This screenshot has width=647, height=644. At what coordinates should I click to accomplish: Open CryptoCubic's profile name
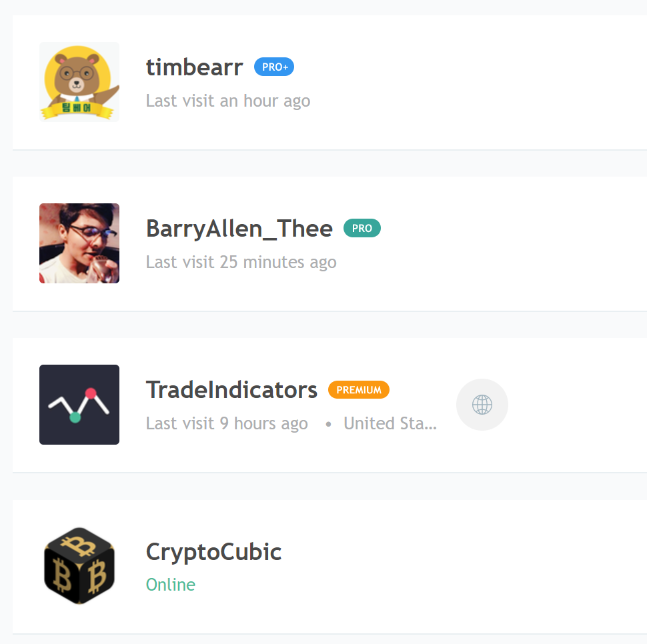pos(213,551)
